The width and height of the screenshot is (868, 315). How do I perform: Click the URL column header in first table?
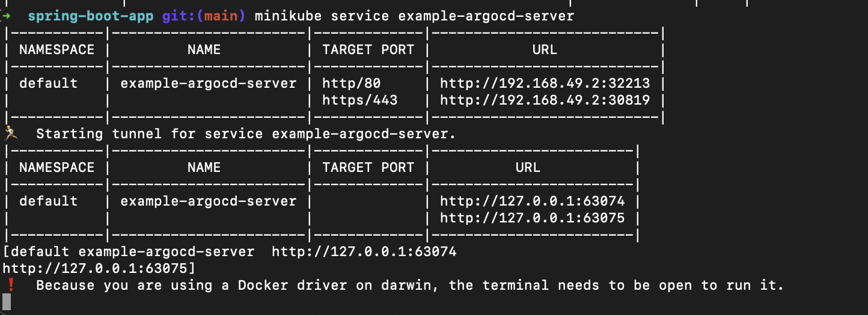(x=545, y=49)
